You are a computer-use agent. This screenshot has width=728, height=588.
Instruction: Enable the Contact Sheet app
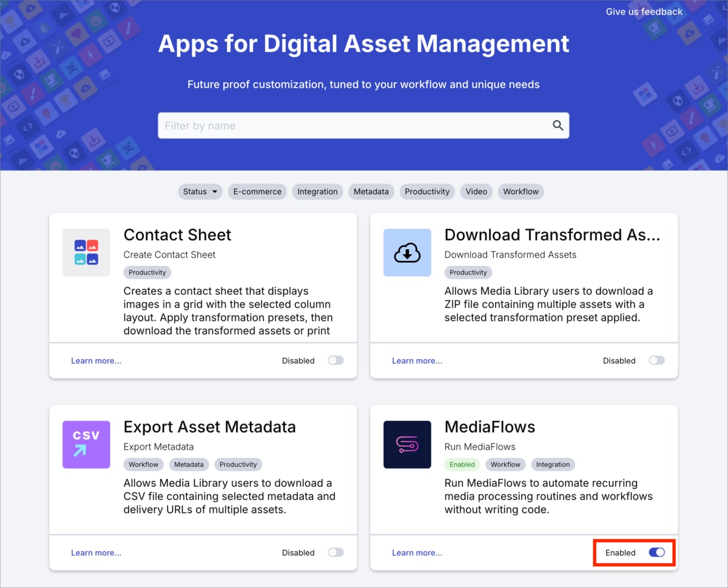click(335, 360)
